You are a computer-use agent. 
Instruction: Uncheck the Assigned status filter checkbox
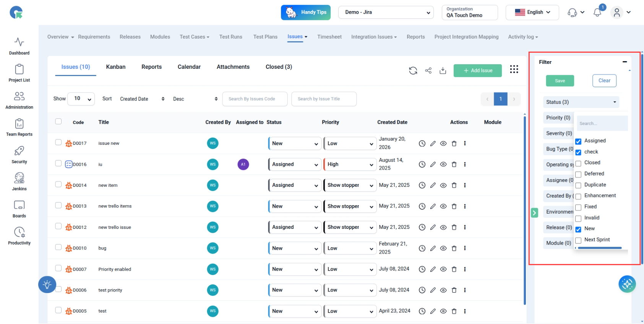coord(578,141)
